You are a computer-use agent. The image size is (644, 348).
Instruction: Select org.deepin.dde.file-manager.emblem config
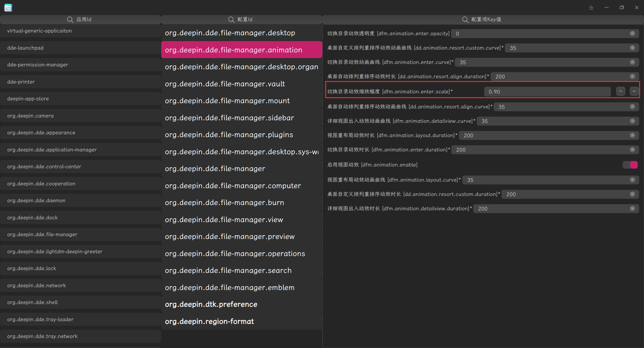coord(242,288)
